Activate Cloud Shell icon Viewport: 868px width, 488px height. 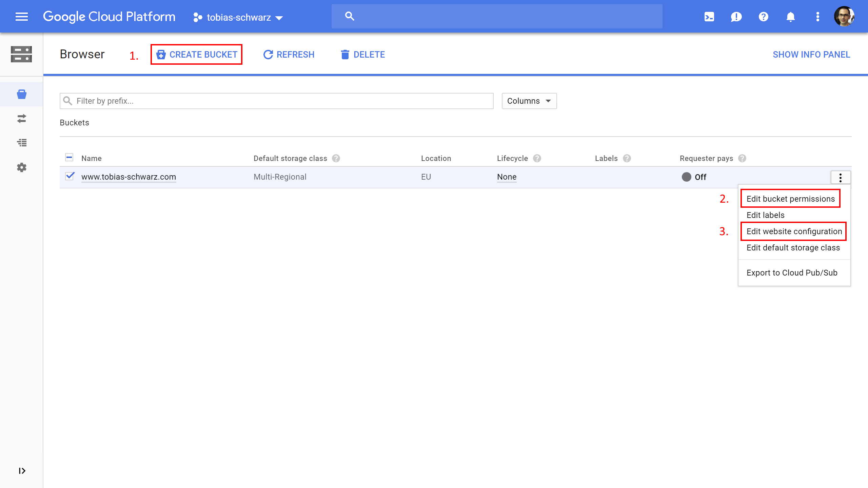pos(709,17)
